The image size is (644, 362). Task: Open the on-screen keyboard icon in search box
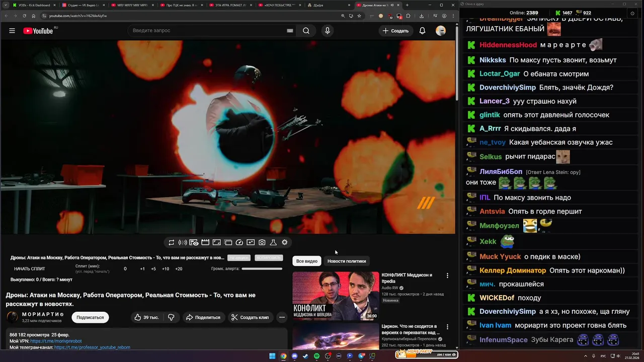click(290, 31)
